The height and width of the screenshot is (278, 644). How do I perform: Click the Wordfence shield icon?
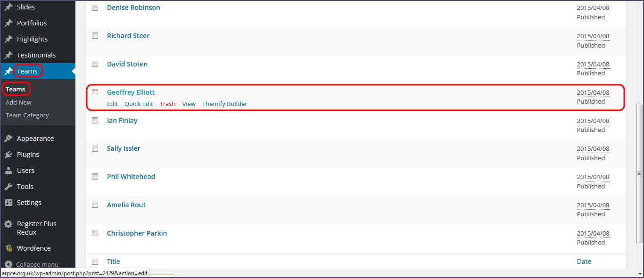click(8, 248)
